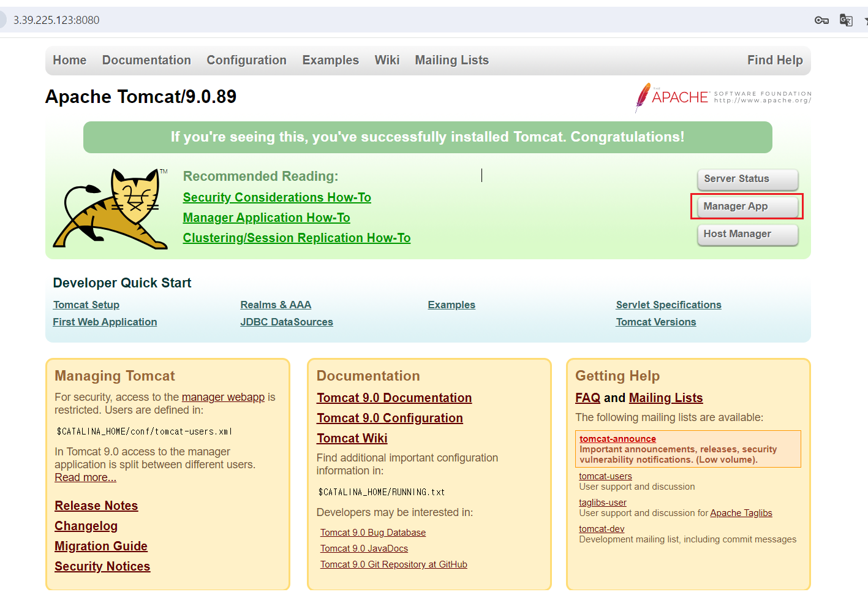Open the taglibs-user mailing list link
Image resolution: width=868 pixels, height=600 pixels.
click(603, 503)
